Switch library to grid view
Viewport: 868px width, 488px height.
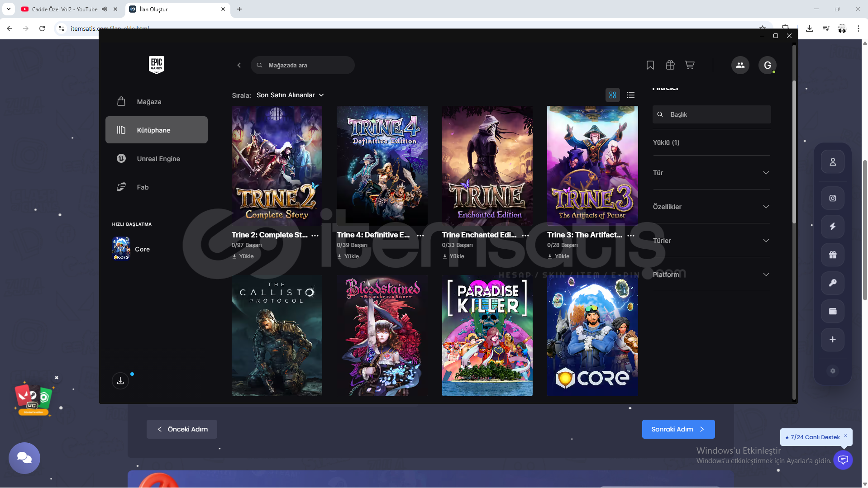613,95
